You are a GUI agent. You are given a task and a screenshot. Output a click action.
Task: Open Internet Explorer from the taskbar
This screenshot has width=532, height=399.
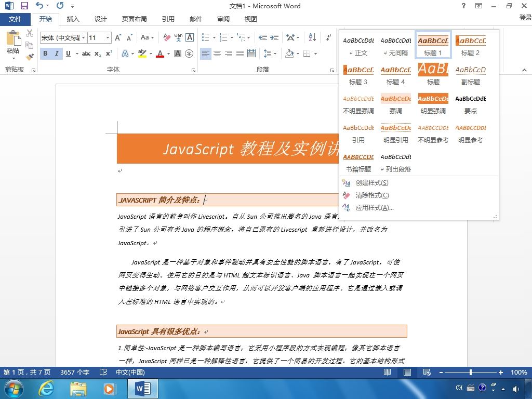[46, 389]
